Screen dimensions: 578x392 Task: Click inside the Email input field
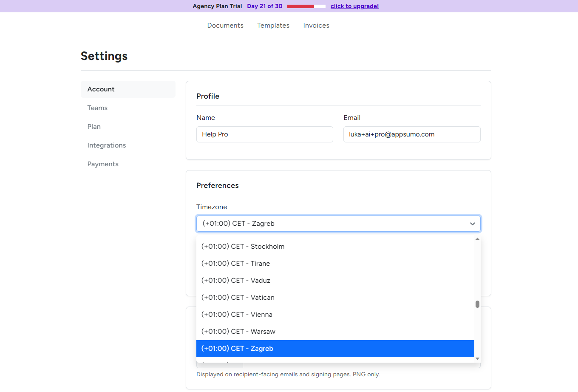(411, 134)
